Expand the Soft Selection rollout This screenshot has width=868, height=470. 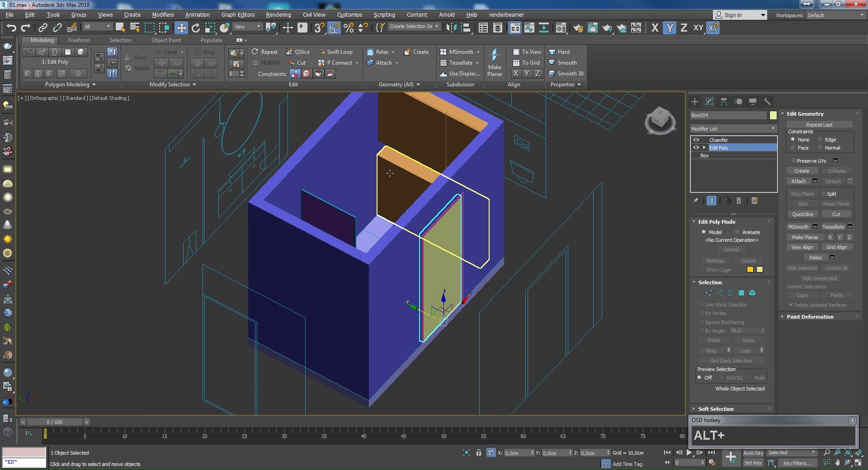point(716,409)
